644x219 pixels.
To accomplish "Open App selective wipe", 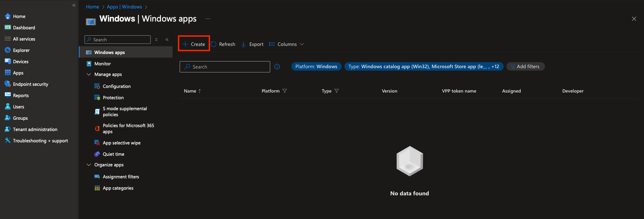I will coord(121,143).
